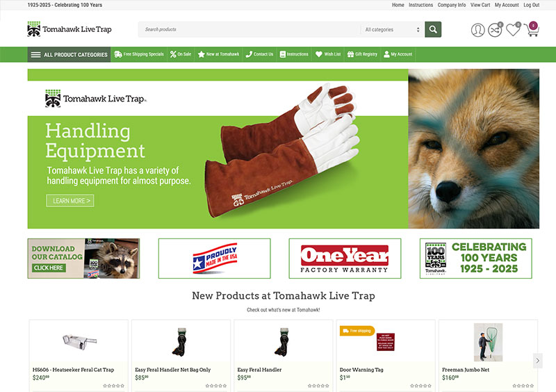
Task: Click the Search products input field
Action: pyautogui.click(x=250, y=29)
